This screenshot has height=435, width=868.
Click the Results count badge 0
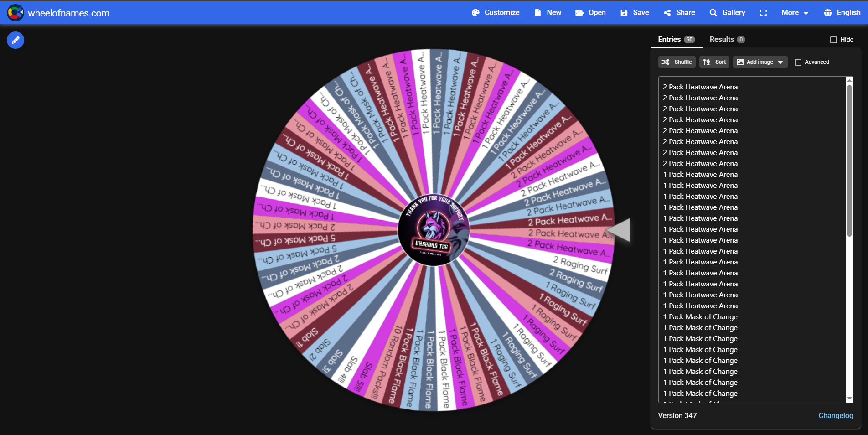click(741, 40)
